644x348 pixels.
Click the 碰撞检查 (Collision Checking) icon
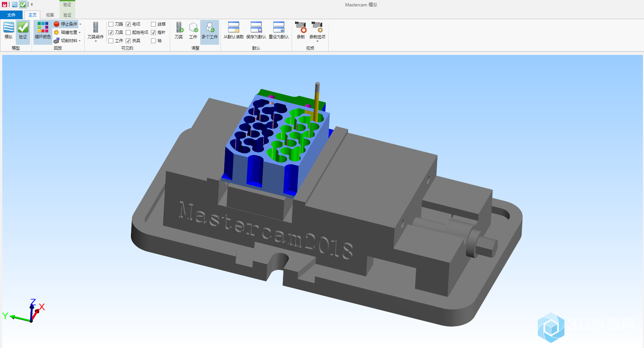[56, 32]
